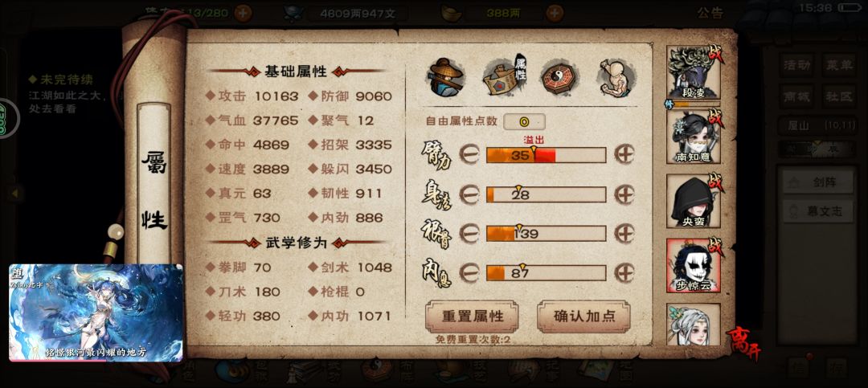Decrease 身法 with the minus button

click(469, 194)
